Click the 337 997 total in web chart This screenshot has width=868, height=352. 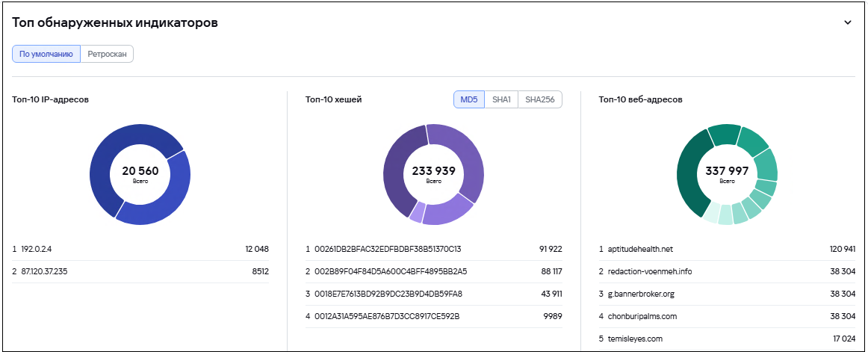point(727,171)
